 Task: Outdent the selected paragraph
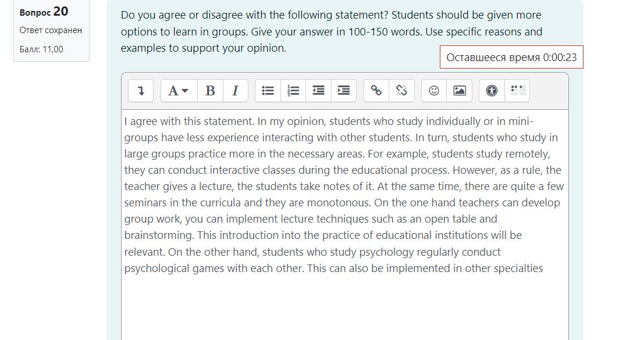(318, 91)
